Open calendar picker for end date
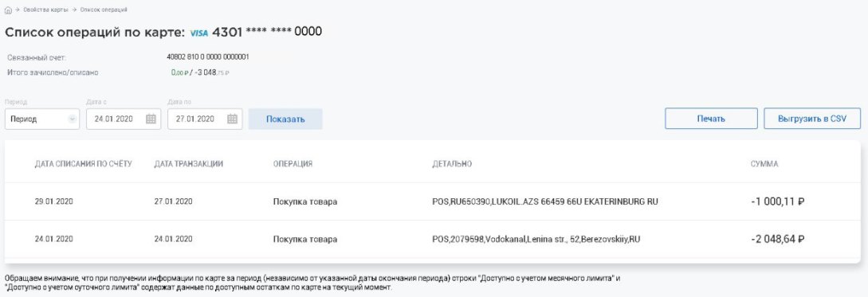The image size is (868, 297). 232,119
